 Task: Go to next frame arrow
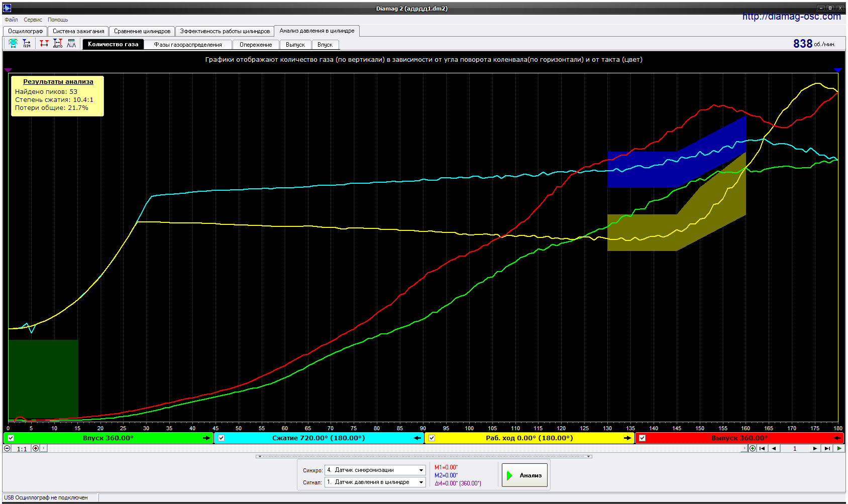[815, 448]
